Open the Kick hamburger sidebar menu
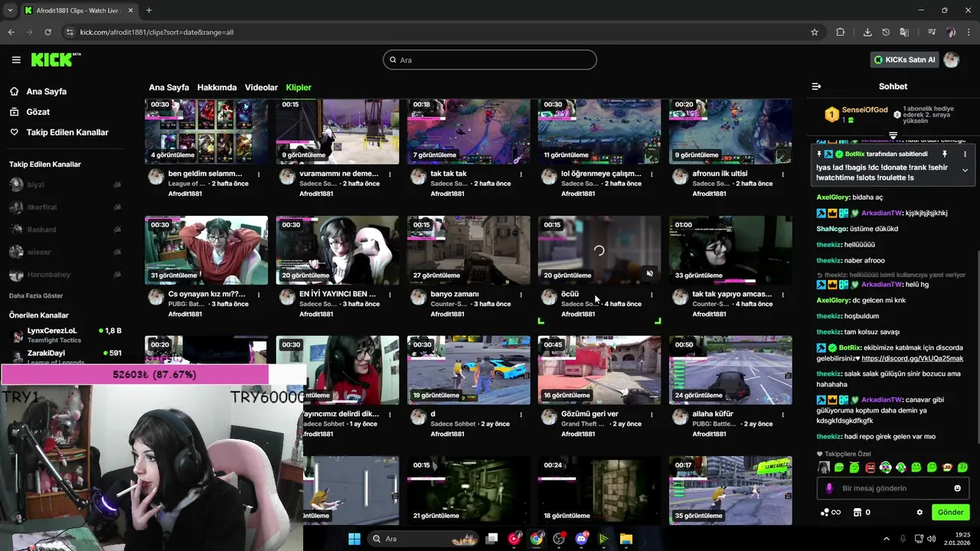This screenshot has height=551, width=980. [x=16, y=60]
